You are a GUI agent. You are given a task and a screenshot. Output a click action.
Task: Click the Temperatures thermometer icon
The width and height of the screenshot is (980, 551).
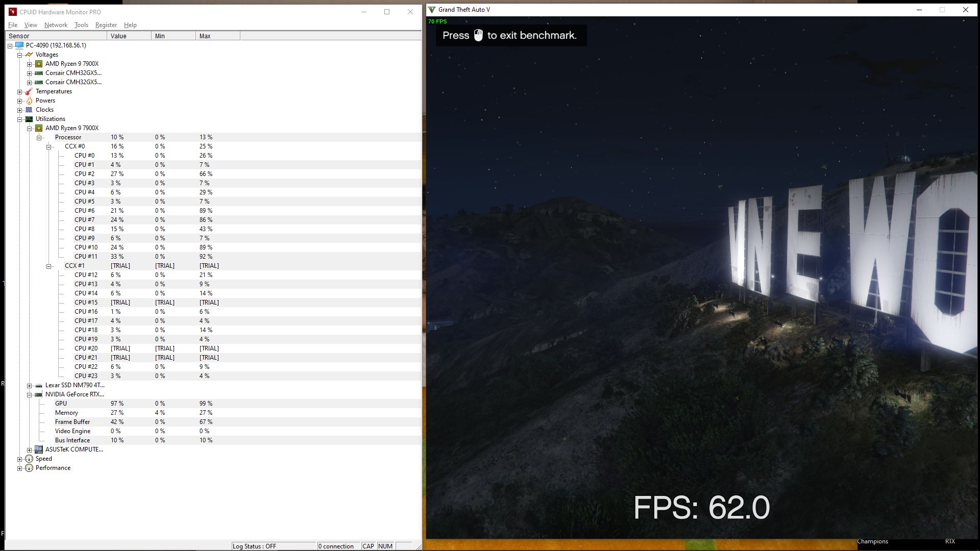pyautogui.click(x=29, y=91)
